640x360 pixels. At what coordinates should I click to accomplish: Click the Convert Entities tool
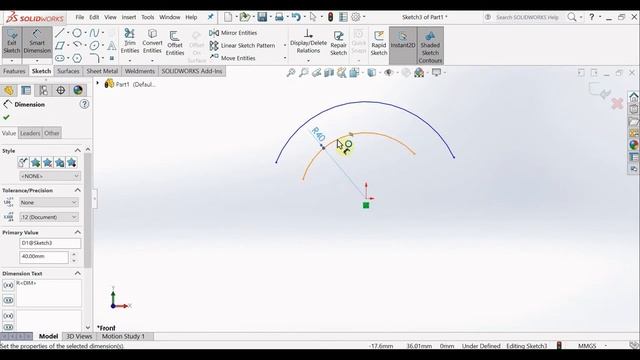click(152, 42)
